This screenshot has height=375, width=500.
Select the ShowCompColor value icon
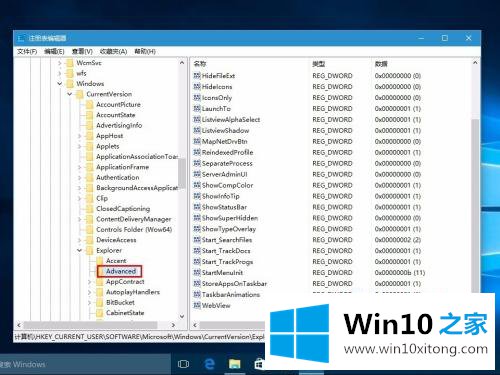coord(197,185)
